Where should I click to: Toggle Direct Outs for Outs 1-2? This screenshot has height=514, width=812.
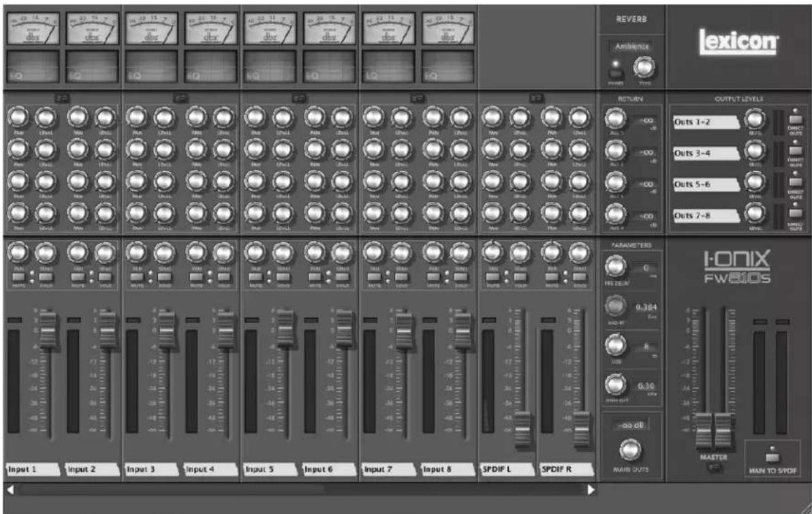point(796,120)
